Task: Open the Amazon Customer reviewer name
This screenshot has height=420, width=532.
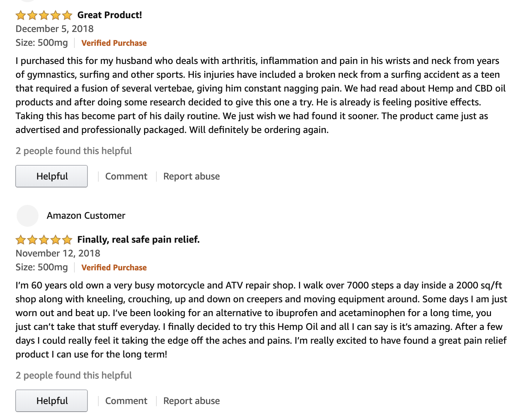Action: [x=86, y=216]
